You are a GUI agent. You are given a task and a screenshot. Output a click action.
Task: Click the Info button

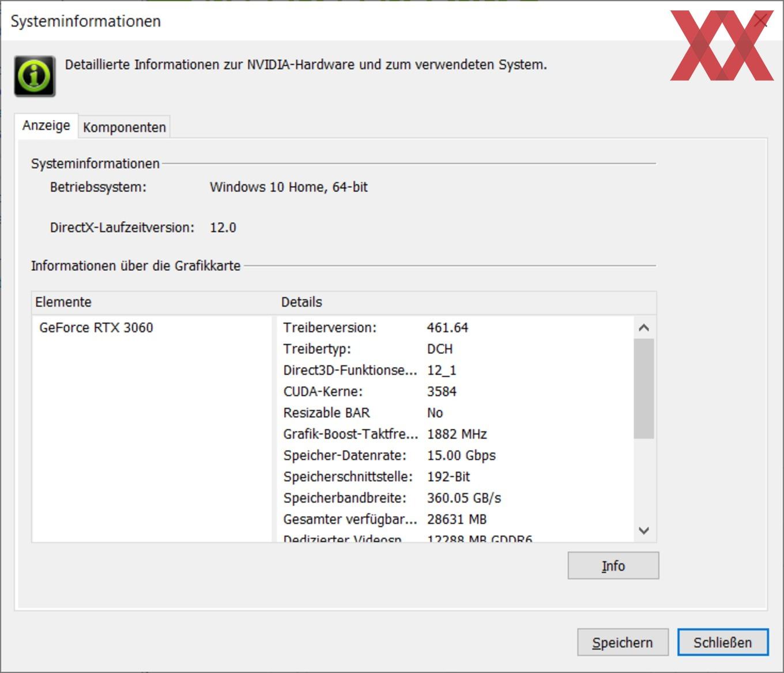613,566
